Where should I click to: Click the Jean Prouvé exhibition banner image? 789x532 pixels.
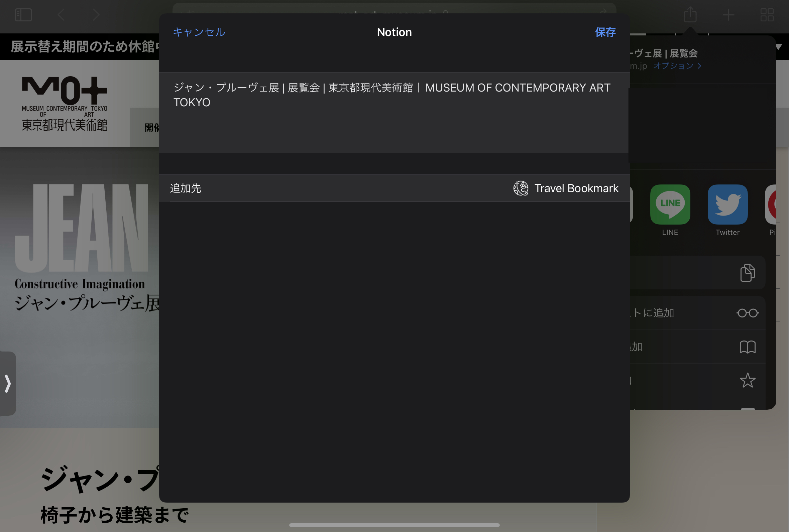click(x=80, y=287)
